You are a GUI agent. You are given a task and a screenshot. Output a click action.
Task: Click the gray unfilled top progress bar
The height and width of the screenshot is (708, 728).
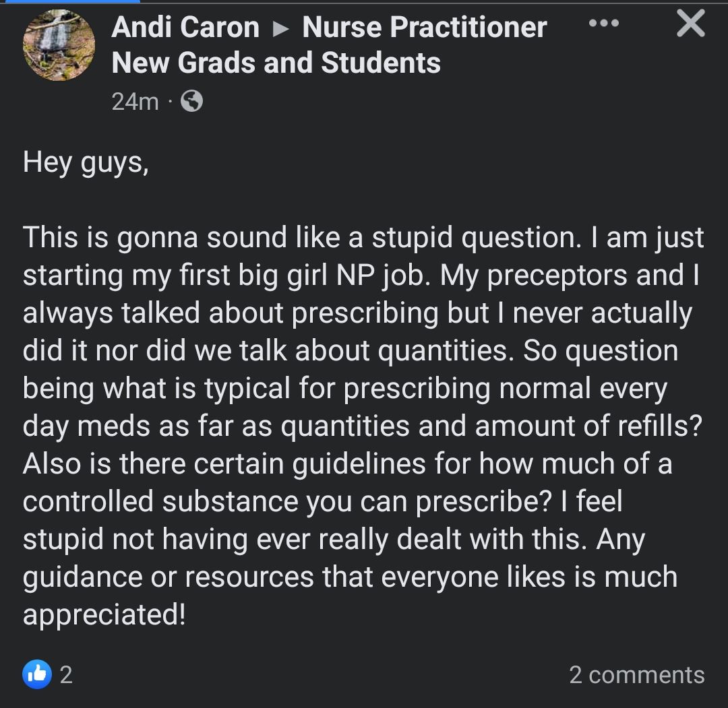(x=433, y=1)
